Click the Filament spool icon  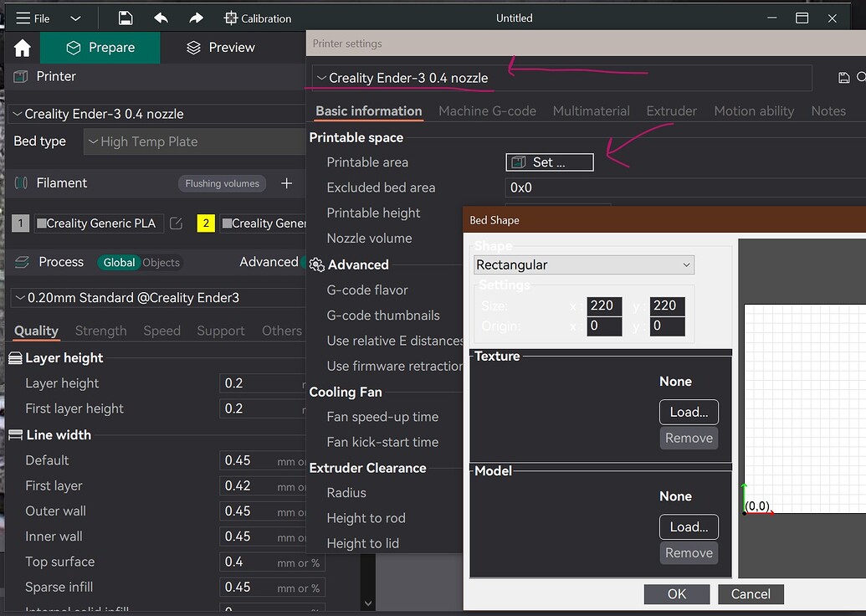pyautogui.click(x=21, y=182)
